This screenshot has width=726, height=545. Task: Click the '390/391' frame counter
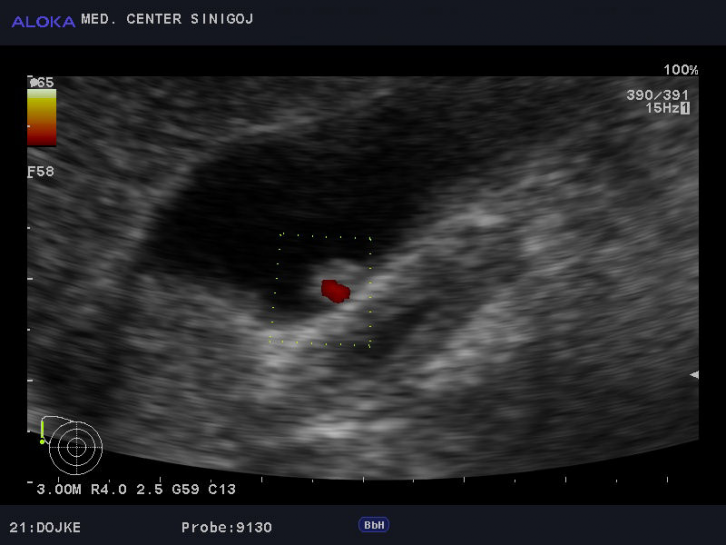tap(657, 95)
